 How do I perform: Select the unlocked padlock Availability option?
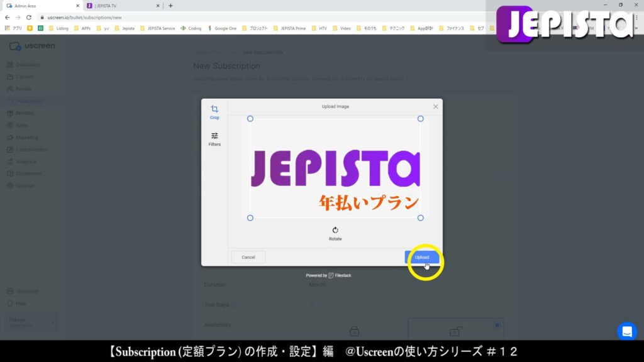click(456, 329)
